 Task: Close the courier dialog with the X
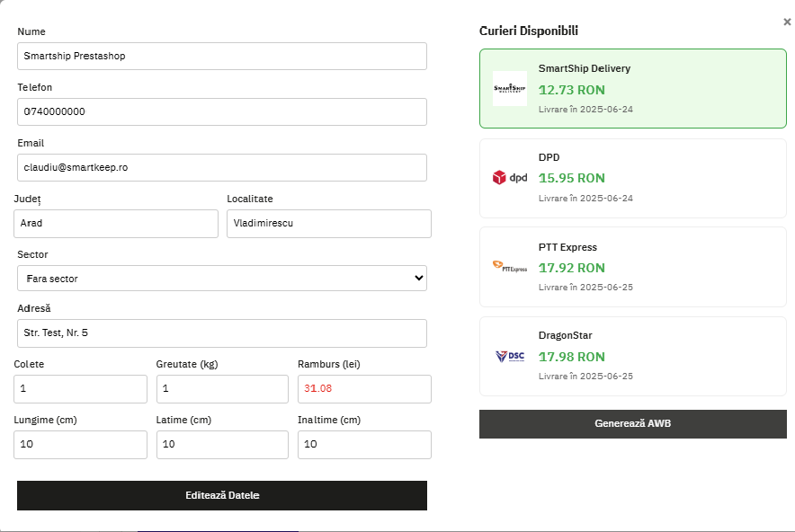pyautogui.click(x=787, y=22)
